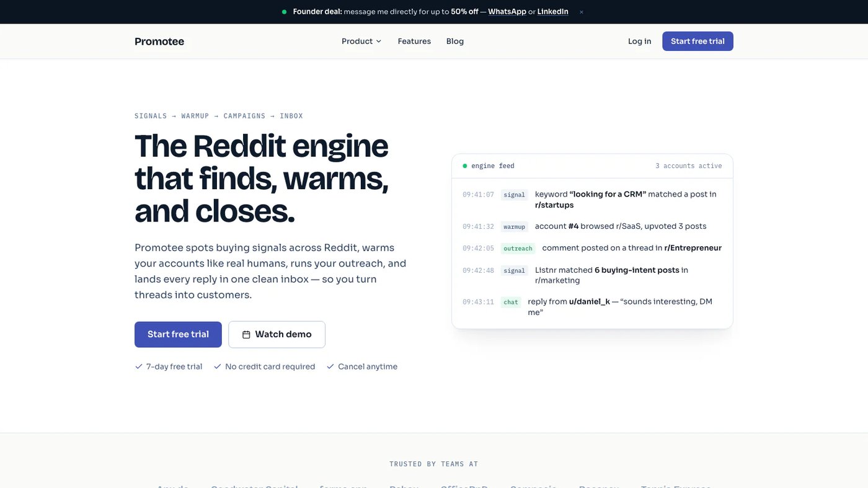Click calendar icon in Watch demo button

(x=246, y=334)
